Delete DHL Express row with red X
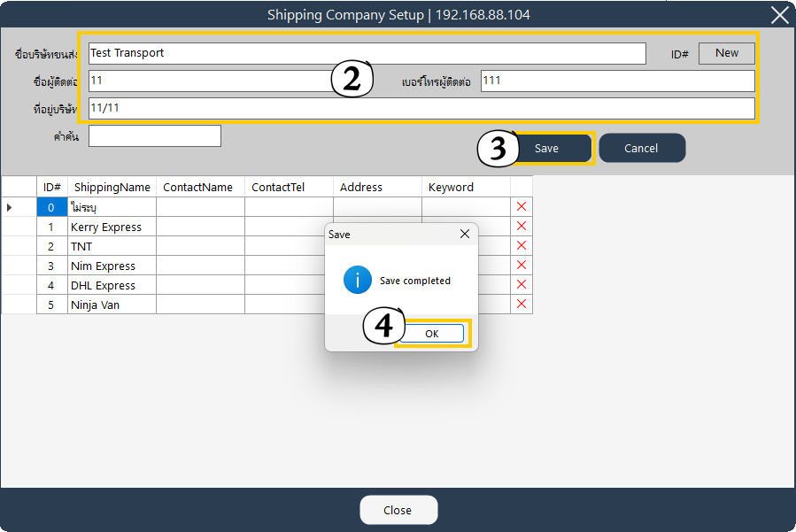This screenshot has width=796, height=532. point(522,285)
